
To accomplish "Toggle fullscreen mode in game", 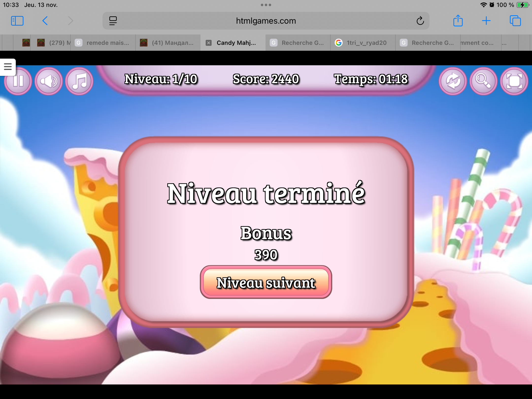I will 514,81.
